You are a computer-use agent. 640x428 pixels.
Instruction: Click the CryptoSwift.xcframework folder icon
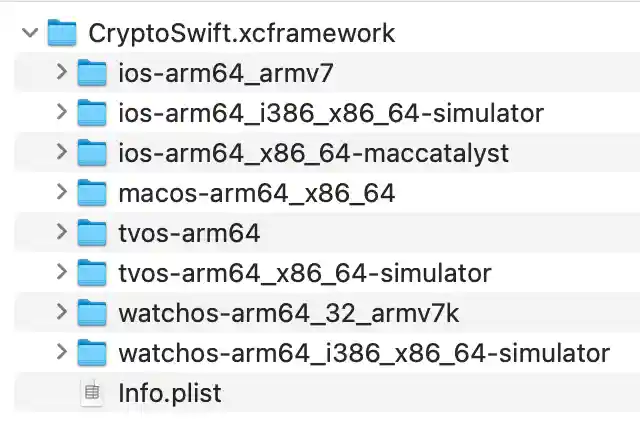point(62,33)
